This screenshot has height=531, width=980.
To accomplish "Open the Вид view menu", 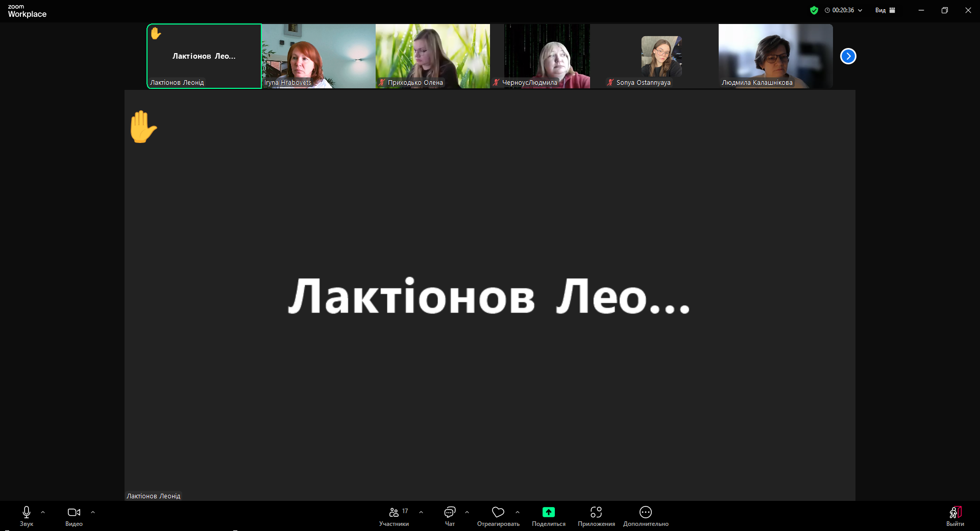I will tap(885, 10).
